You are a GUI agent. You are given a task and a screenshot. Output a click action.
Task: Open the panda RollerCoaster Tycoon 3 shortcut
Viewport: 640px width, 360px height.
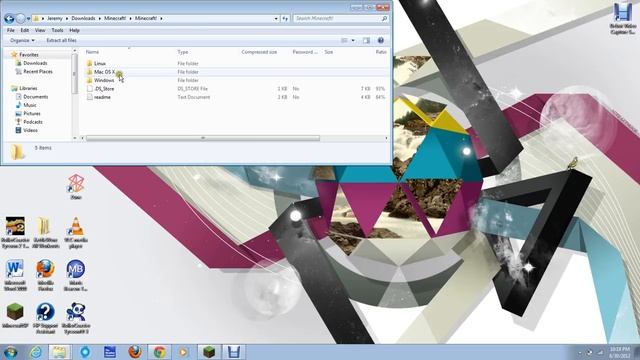pos(76,318)
